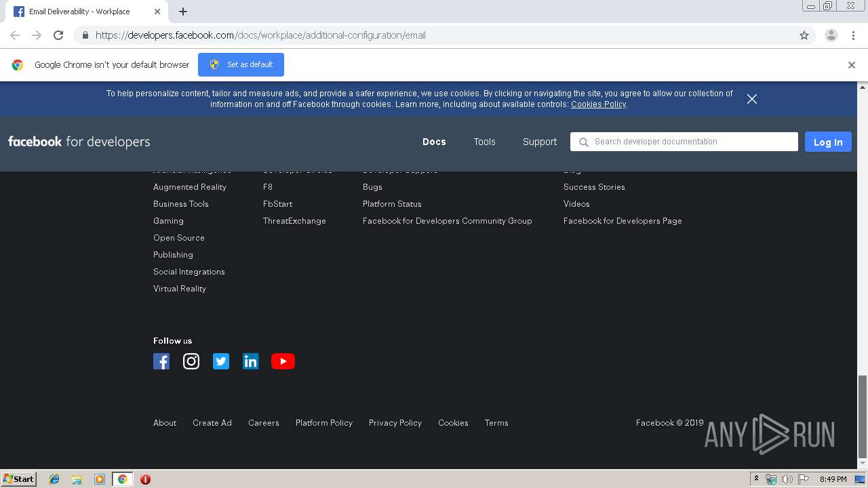868x488 pixels.
Task: Open the Create Ad footer link
Action: click(212, 423)
